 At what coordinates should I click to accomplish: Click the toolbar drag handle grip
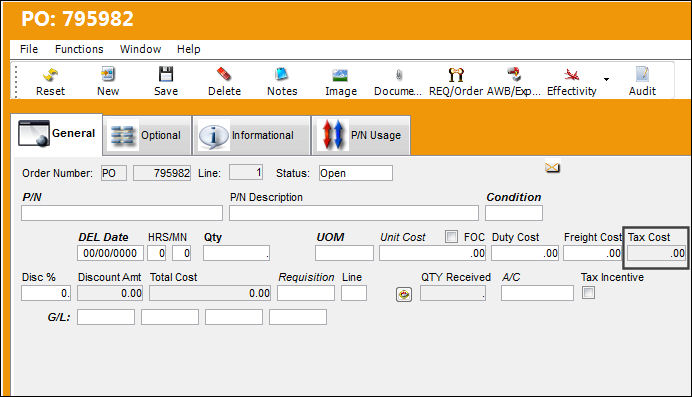[16, 81]
